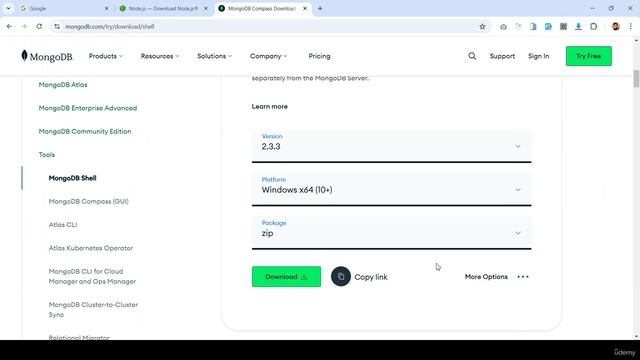
Task: Open MongoDB Atlas in the sidebar
Action: 63,84
